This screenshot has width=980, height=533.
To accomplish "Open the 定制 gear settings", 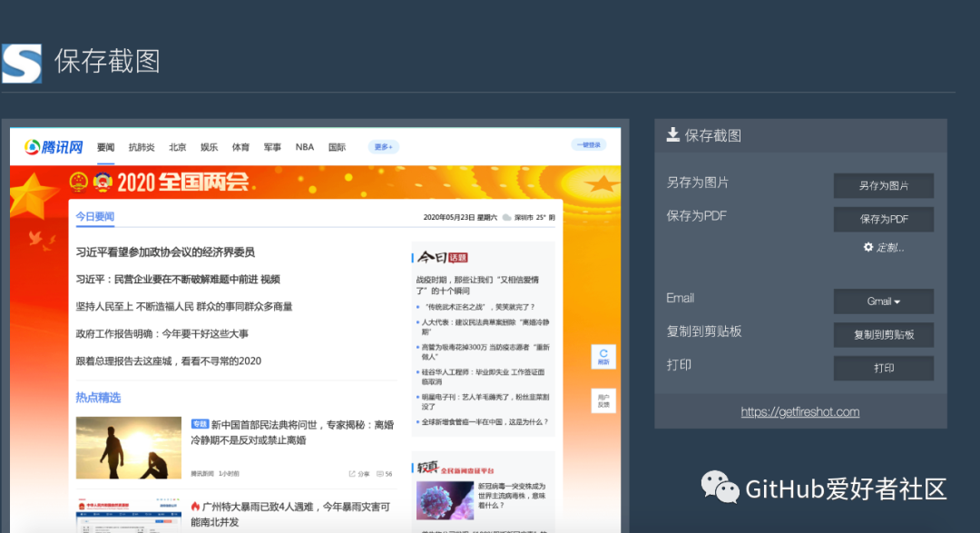I will (884, 248).
